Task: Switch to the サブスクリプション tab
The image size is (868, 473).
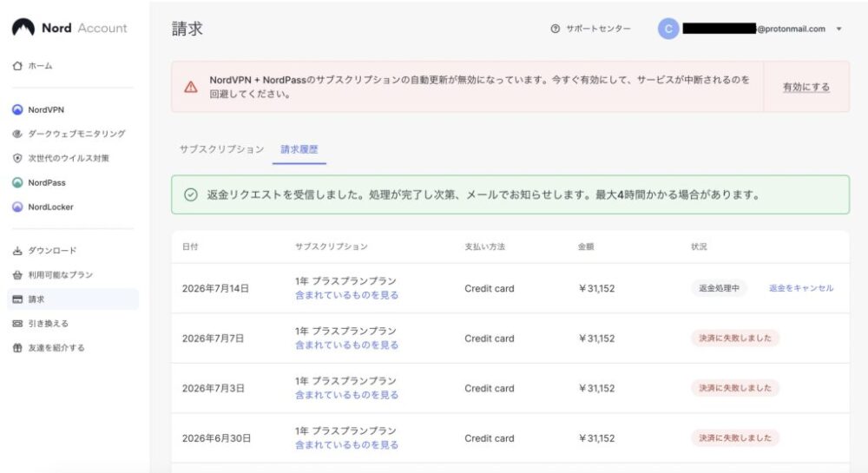Action: point(221,149)
